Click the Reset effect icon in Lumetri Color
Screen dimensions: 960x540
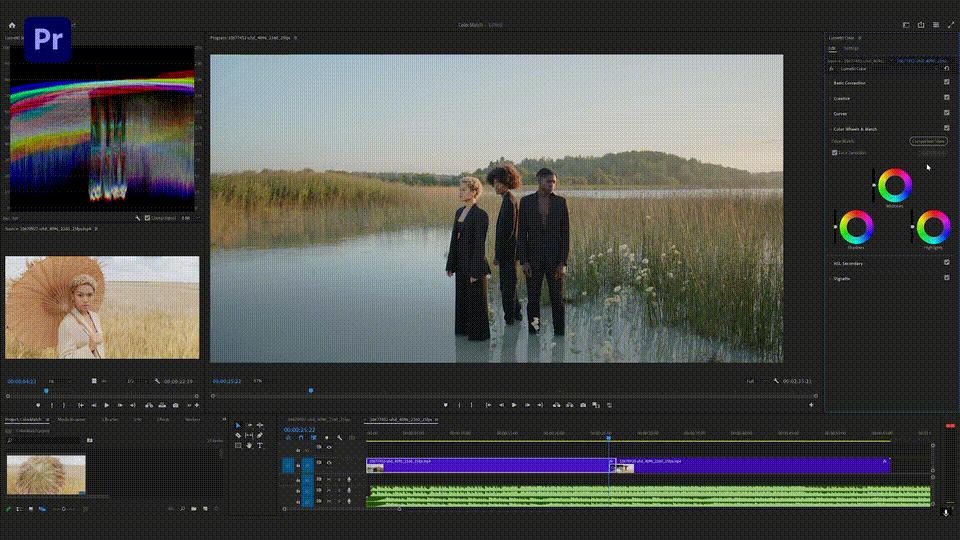(x=946, y=68)
